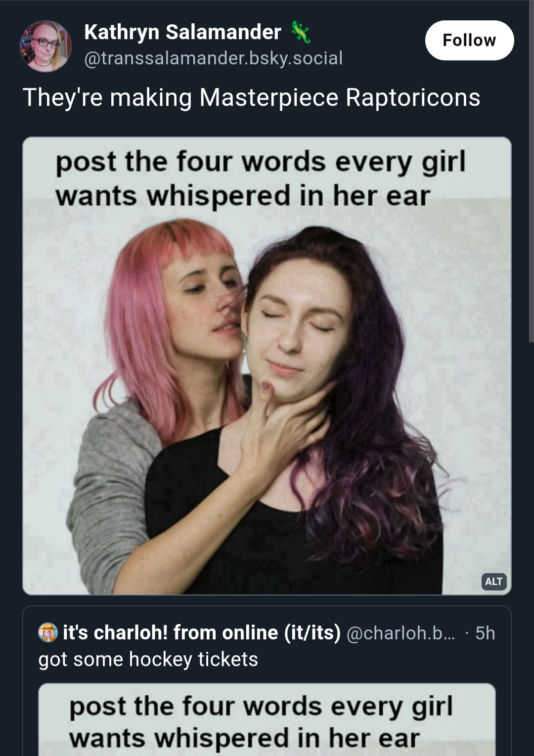Open the quoted post's 5h timestamp
534x756 pixels.
pyautogui.click(x=485, y=633)
